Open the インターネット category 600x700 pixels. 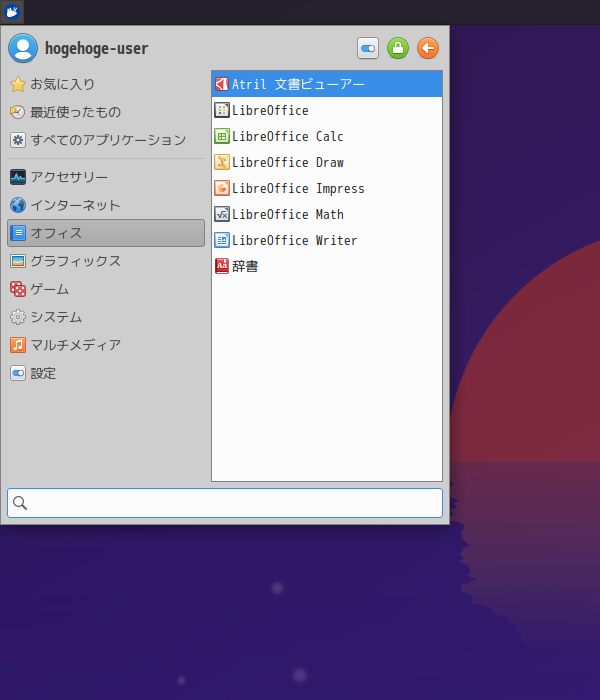point(106,205)
